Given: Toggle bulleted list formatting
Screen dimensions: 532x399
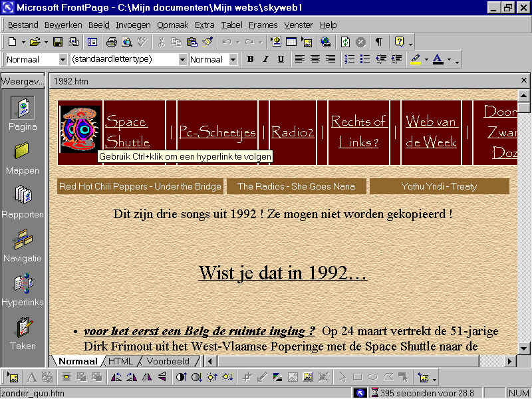Looking at the screenshot, I should pyautogui.click(x=365, y=59).
